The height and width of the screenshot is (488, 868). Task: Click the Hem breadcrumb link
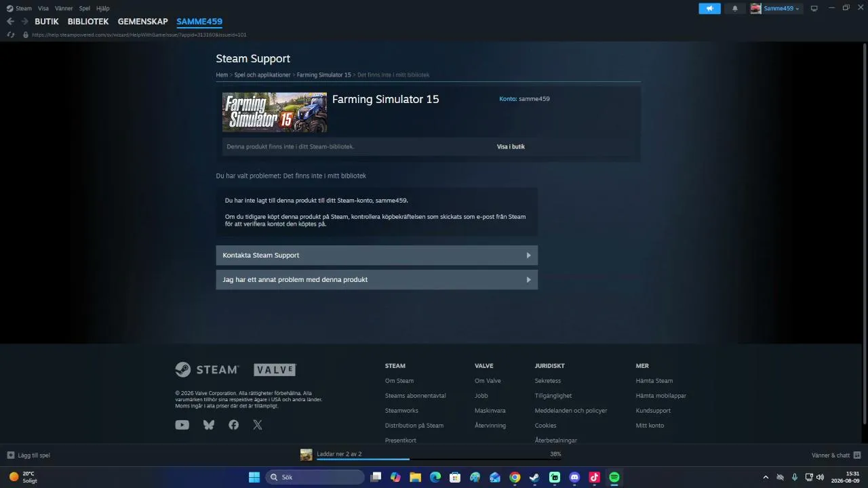coord(222,75)
